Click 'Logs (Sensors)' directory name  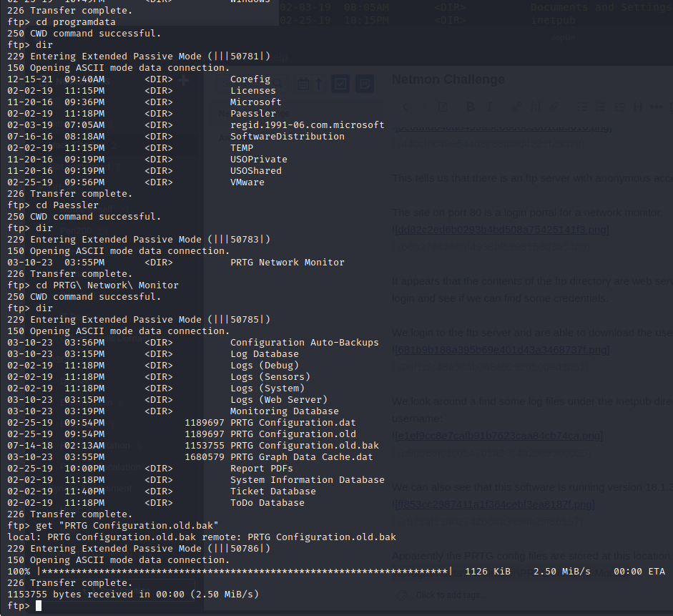270,377
